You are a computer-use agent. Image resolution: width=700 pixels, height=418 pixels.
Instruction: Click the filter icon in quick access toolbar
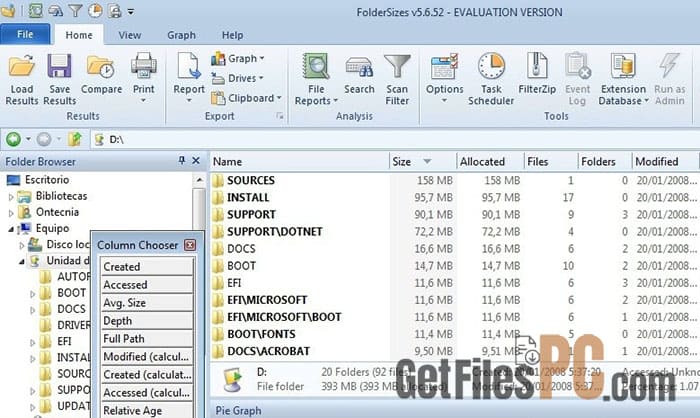point(75,10)
